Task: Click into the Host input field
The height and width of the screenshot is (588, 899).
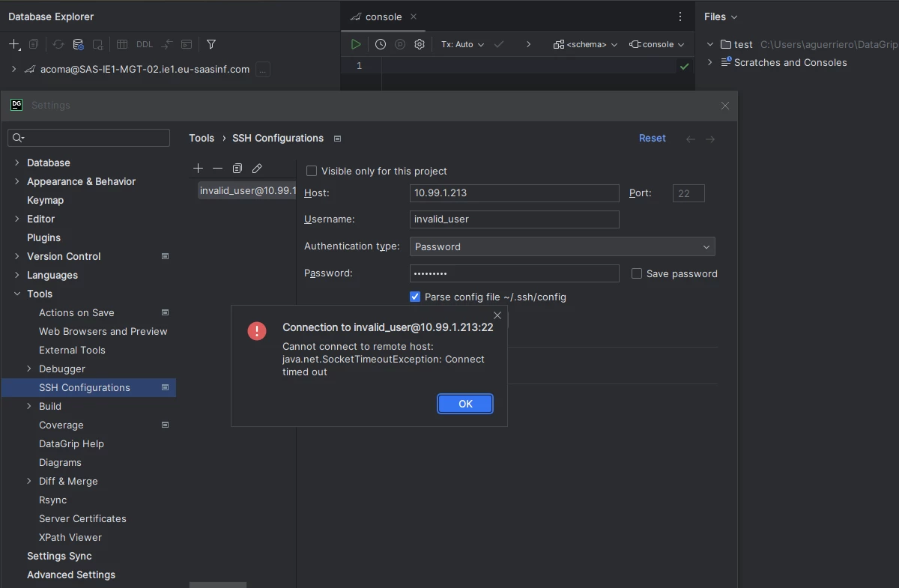Action: (515, 193)
